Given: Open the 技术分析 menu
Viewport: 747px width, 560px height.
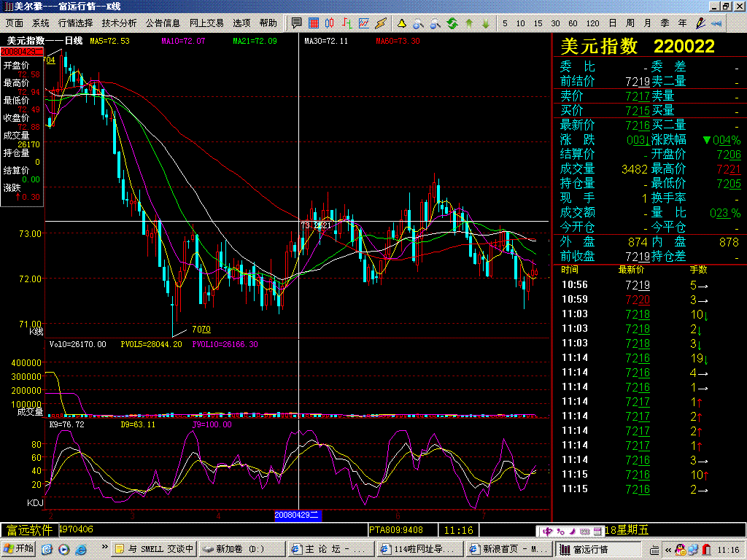Looking at the screenshot, I should tap(119, 23).
